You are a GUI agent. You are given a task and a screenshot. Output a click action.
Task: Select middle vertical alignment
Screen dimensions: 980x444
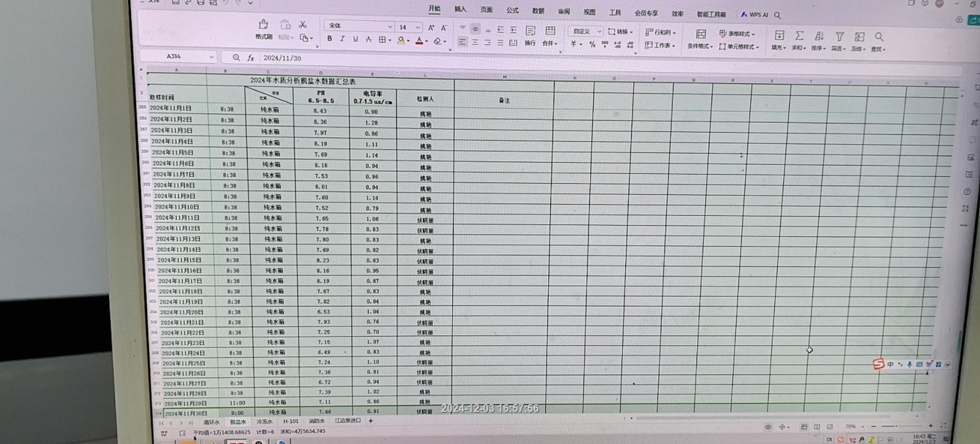[x=475, y=29]
